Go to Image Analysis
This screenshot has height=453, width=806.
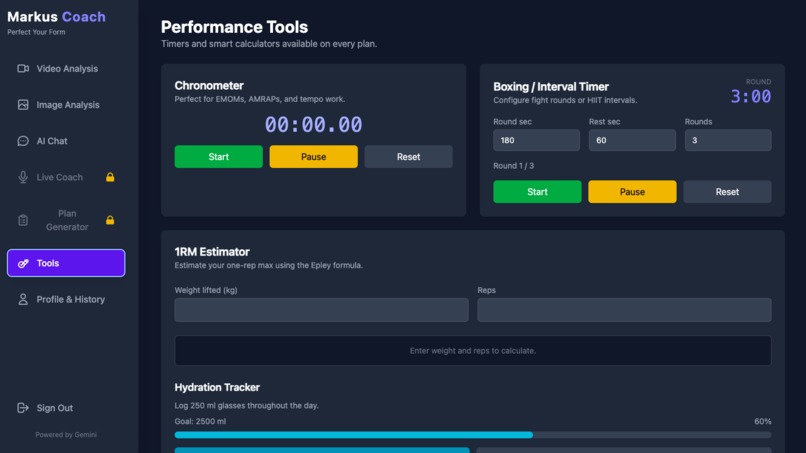coord(66,105)
